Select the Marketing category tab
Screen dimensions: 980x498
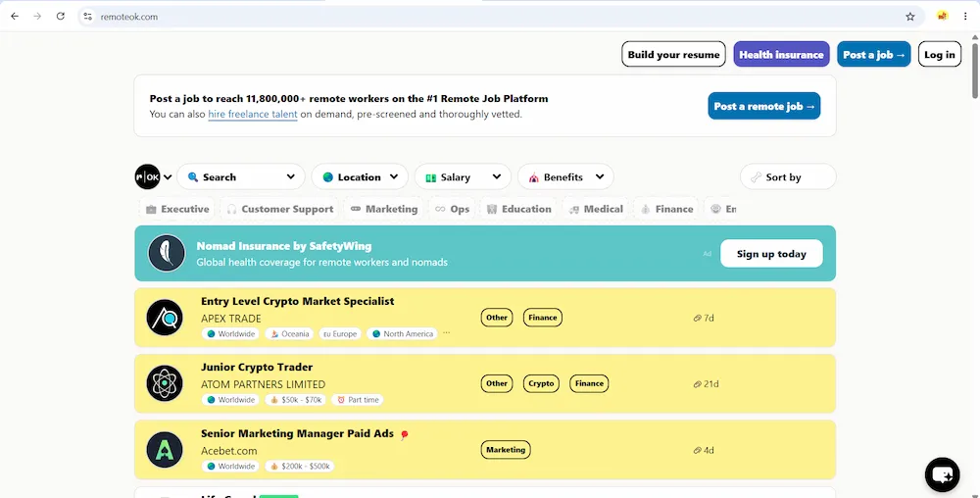click(x=384, y=209)
